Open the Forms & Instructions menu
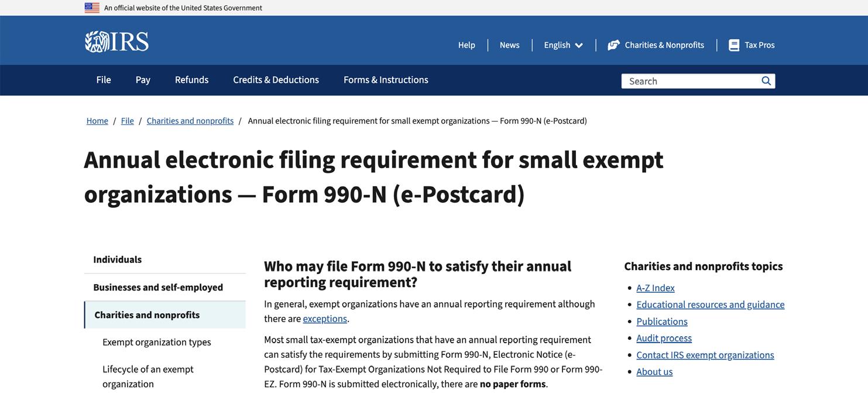This screenshot has height=393, width=868. click(x=386, y=80)
